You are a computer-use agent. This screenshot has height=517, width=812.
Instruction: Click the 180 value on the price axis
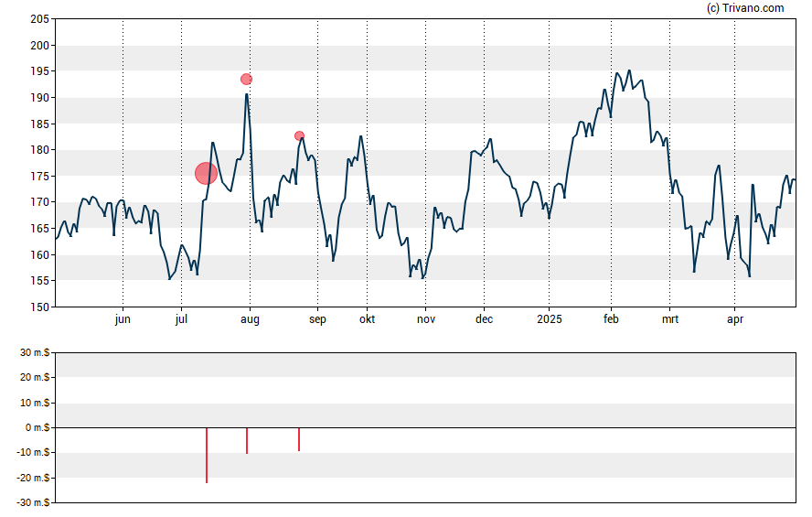tap(40, 150)
